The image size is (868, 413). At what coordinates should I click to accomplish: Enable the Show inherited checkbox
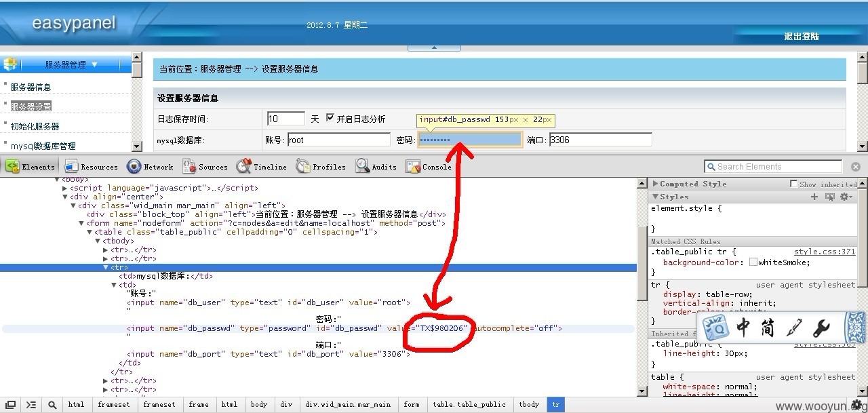pyautogui.click(x=793, y=184)
